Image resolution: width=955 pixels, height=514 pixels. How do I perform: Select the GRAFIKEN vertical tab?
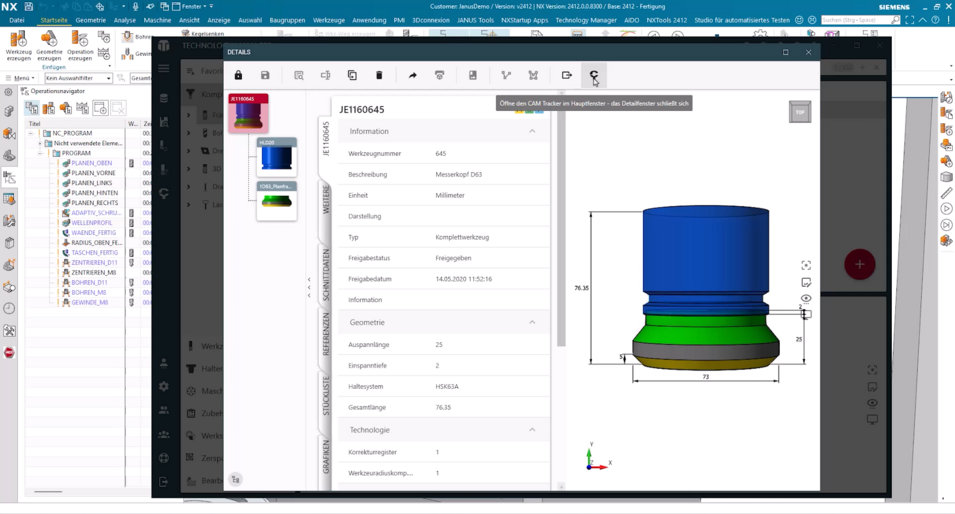pyautogui.click(x=325, y=457)
